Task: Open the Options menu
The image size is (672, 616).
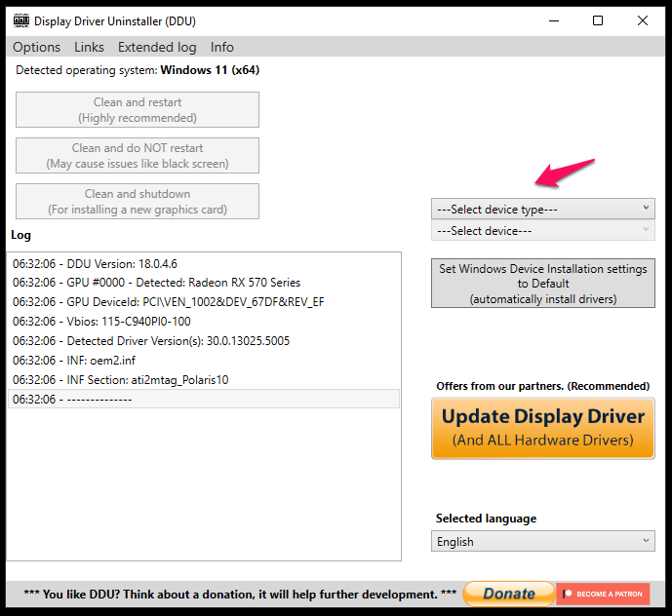Action: click(x=36, y=47)
